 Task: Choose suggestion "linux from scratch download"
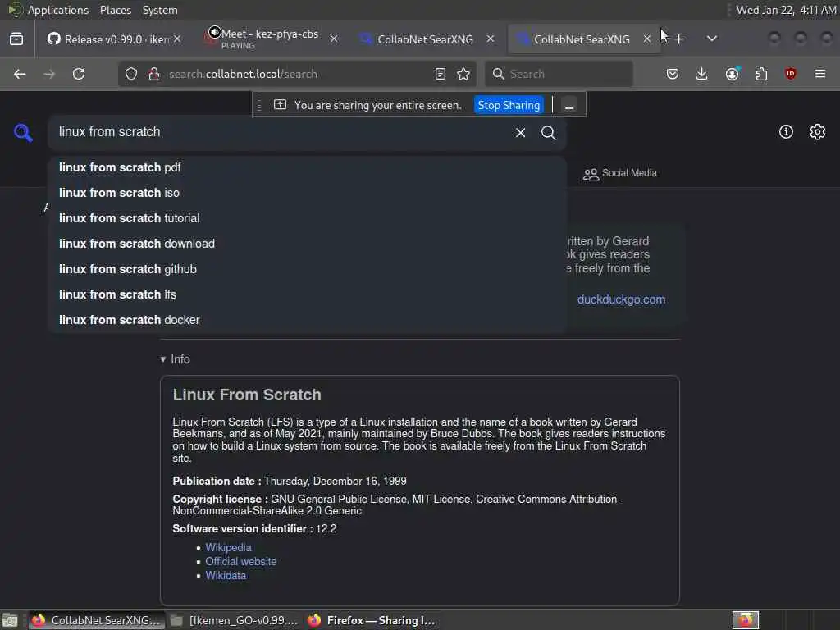308,244
